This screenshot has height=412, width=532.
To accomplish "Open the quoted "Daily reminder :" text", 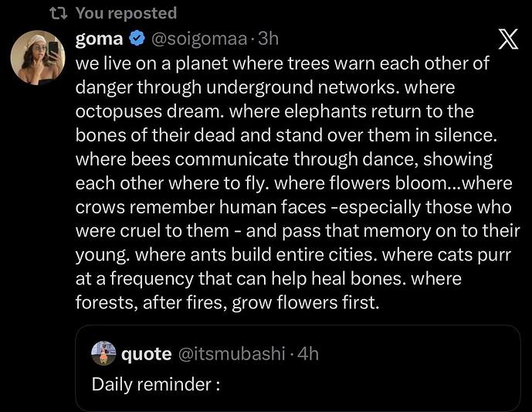I will pos(156,383).
